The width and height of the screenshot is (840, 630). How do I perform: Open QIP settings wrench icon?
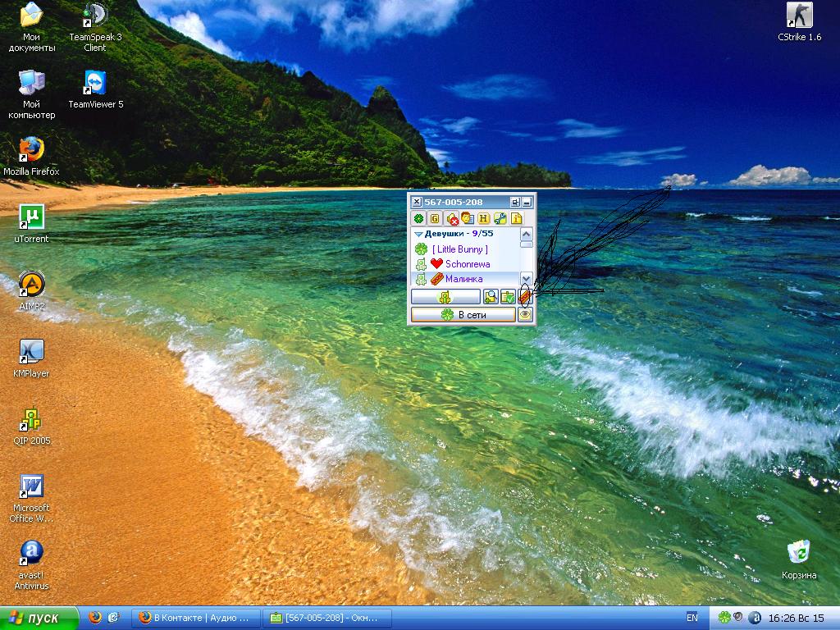tap(500, 218)
